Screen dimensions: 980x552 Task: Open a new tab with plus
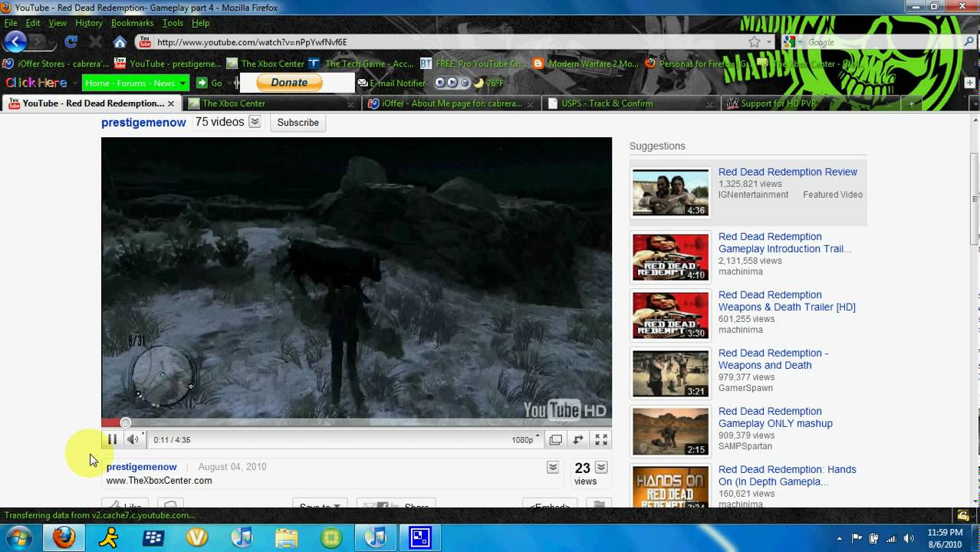[x=911, y=103]
